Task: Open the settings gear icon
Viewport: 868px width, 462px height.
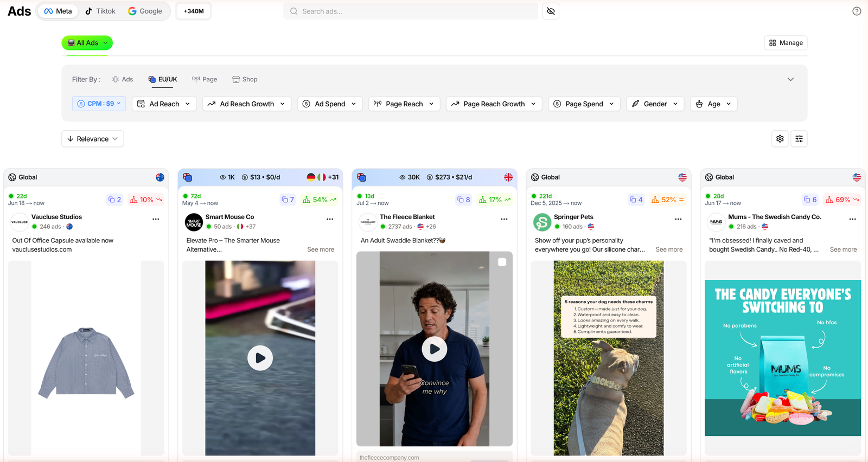Action: click(x=780, y=139)
